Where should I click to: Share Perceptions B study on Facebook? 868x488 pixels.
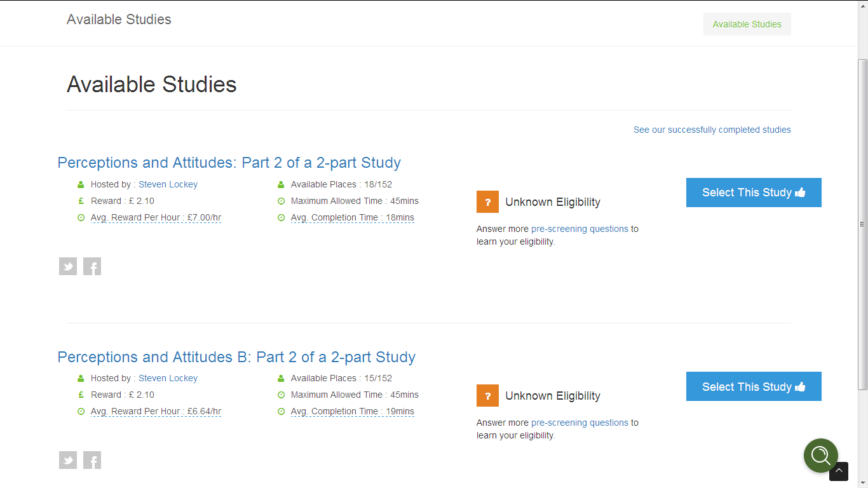[92, 460]
